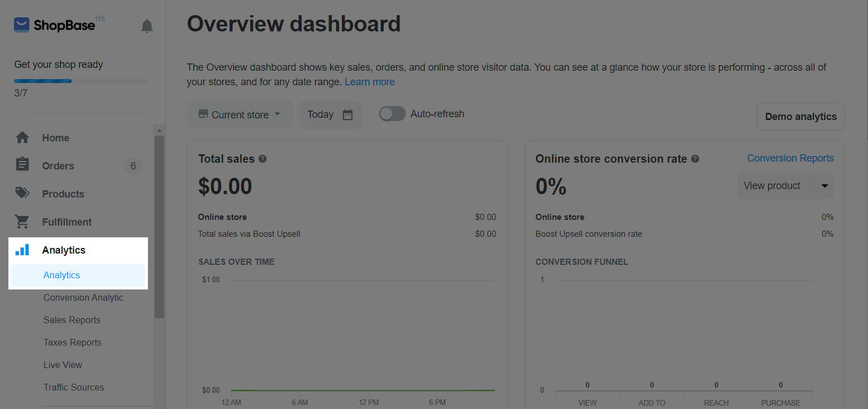Open Orders in sidebar
Screen dimensions: 868x409
point(58,166)
